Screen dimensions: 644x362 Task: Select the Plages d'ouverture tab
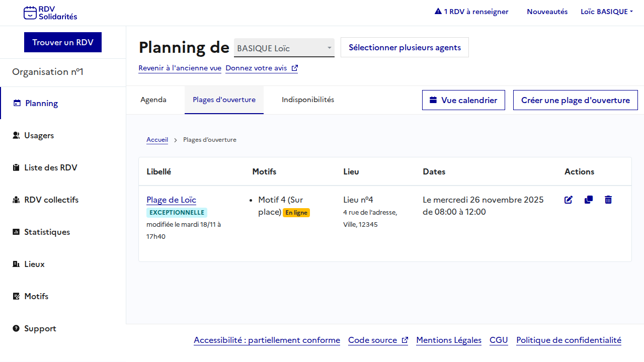(224, 100)
